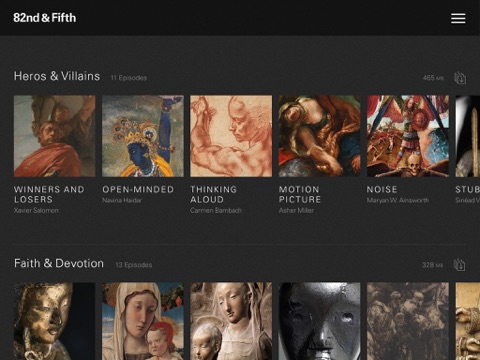This screenshot has height=360, width=480.
Task: Open Motion Picture episode thumbnail
Action: (x=319, y=136)
